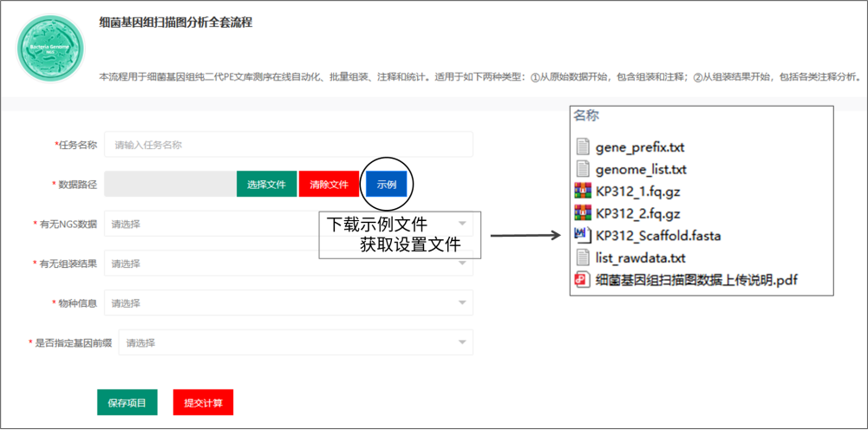The height and width of the screenshot is (430, 868).
Task: Click the list_rawdata.txt file icon
Action: [583, 257]
